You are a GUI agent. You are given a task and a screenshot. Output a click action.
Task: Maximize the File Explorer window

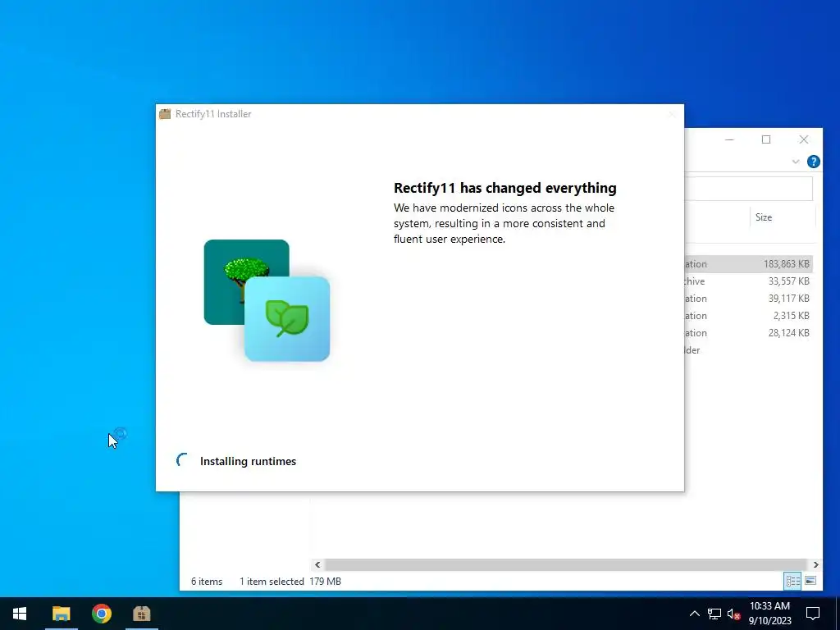766,139
